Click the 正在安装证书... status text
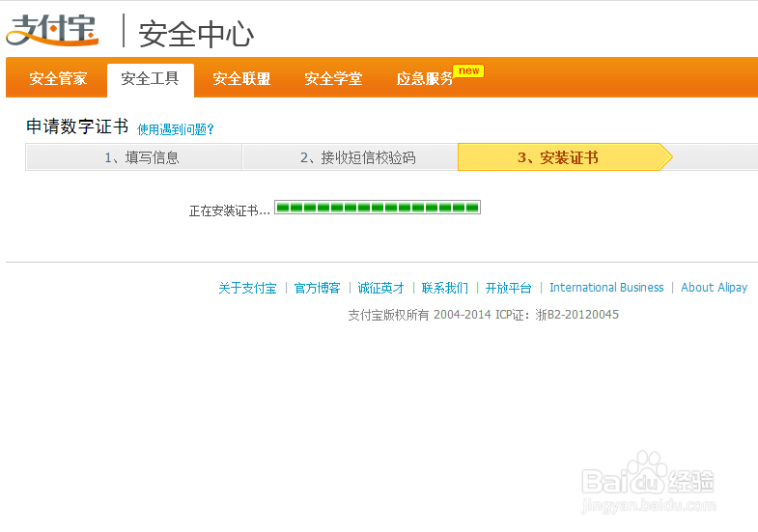Viewport: 758px width, 532px height. [x=230, y=211]
